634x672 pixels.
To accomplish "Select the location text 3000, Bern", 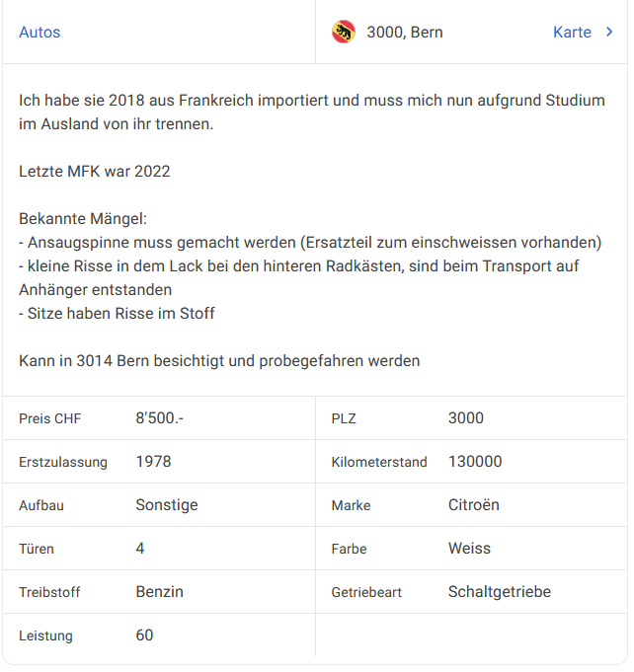I will tap(405, 33).
